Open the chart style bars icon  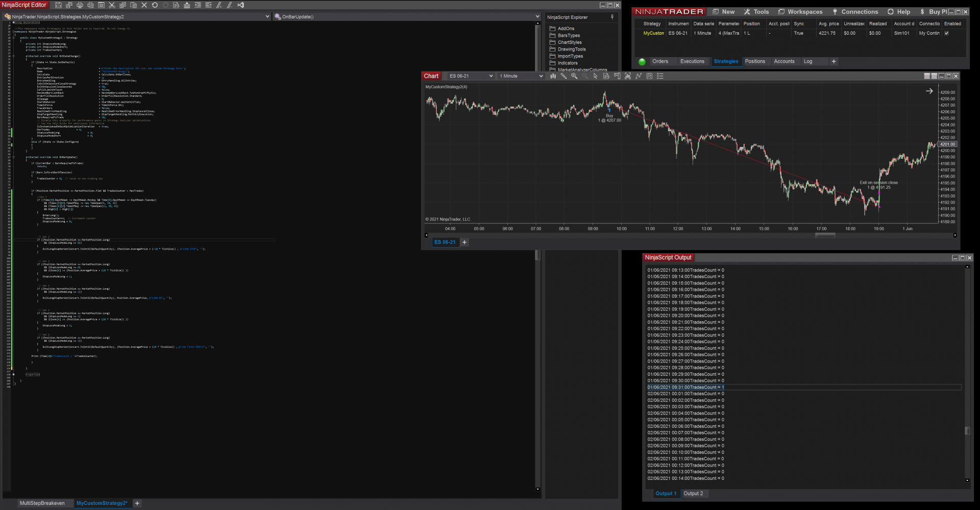coord(553,76)
